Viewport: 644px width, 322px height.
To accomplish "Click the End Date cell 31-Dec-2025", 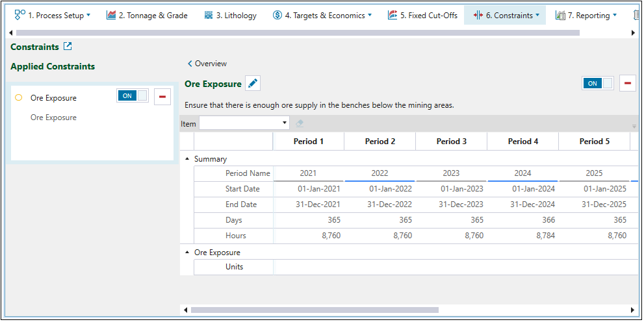I will [x=595, y=204].
